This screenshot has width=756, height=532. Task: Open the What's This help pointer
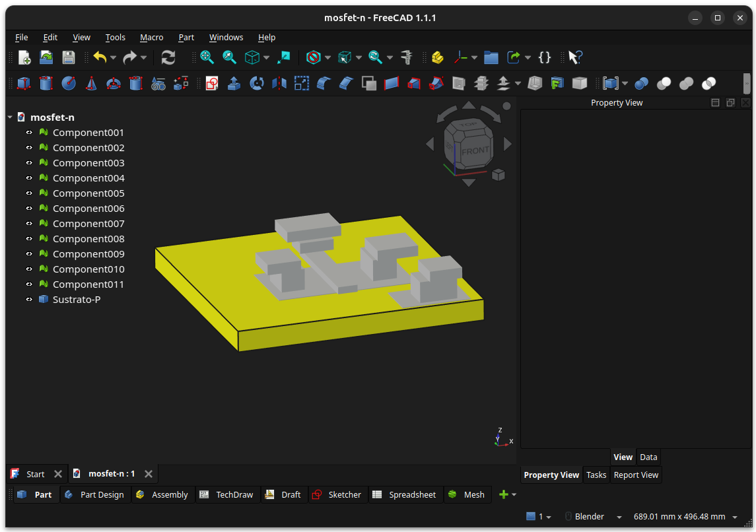tap(574, 57)
